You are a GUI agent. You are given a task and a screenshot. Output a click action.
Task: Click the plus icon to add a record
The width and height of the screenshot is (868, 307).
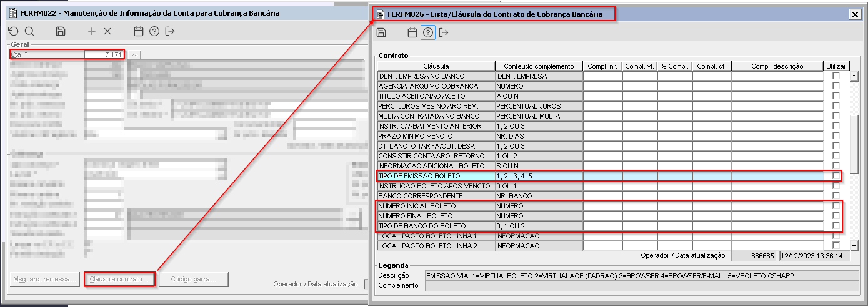(92, 31)
